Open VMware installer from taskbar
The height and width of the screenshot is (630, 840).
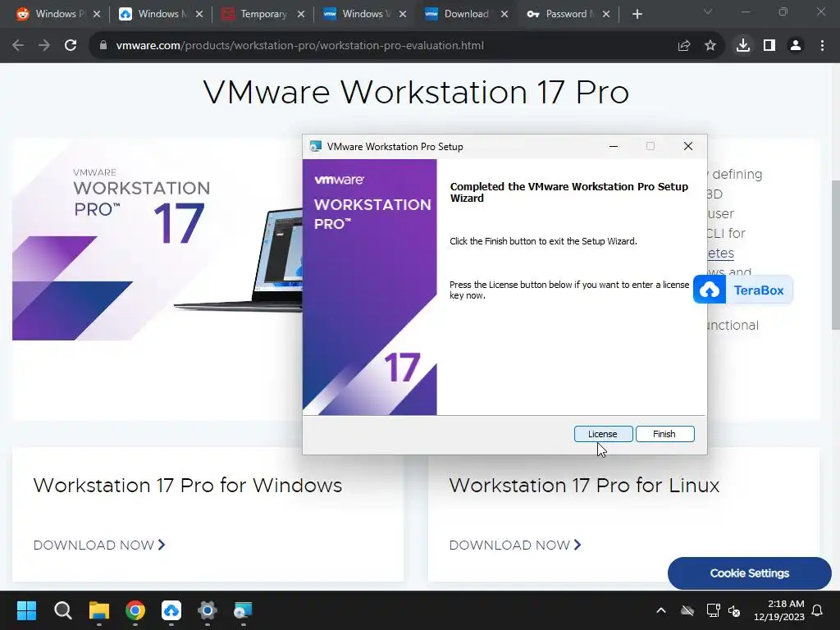click(x=243, y=610)
